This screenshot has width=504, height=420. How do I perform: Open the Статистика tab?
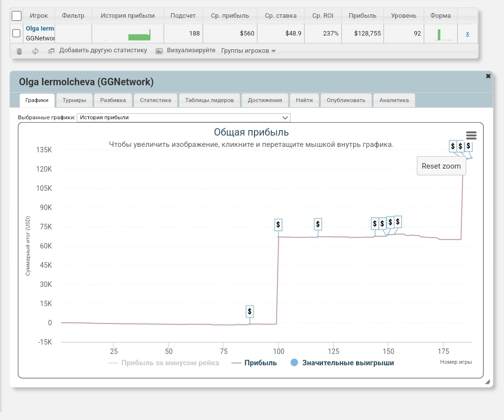coord(155,100)
